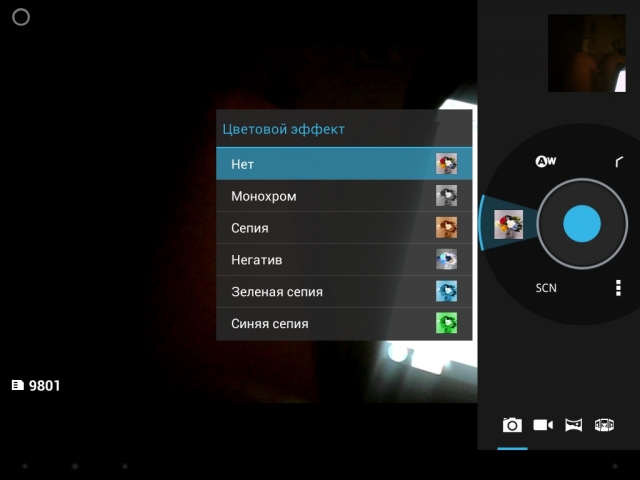Open SCN scene mode selector
Screen dimensions: 640x480
[546, 288]
